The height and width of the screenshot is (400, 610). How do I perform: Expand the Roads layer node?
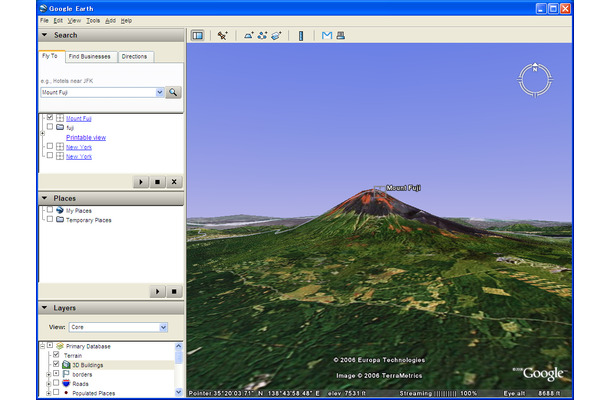pos(49,384)
